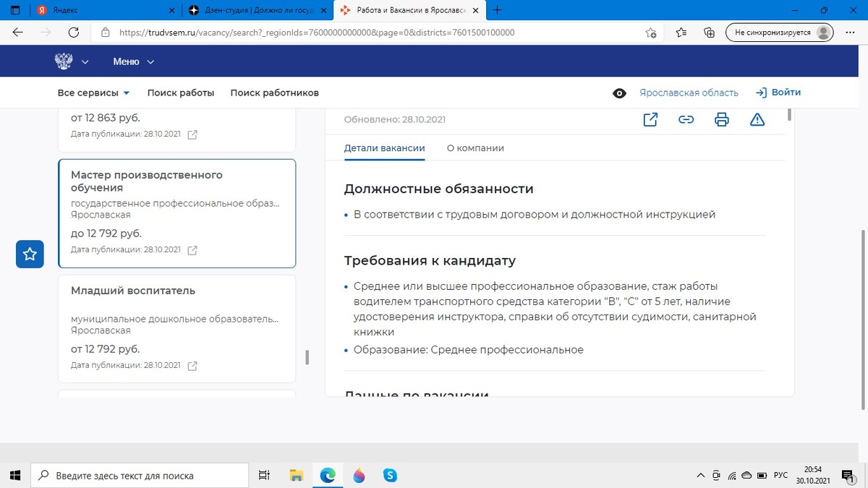Switch to Яндекс browser tab
Screen dimensions: 868x488
[106, 11]
